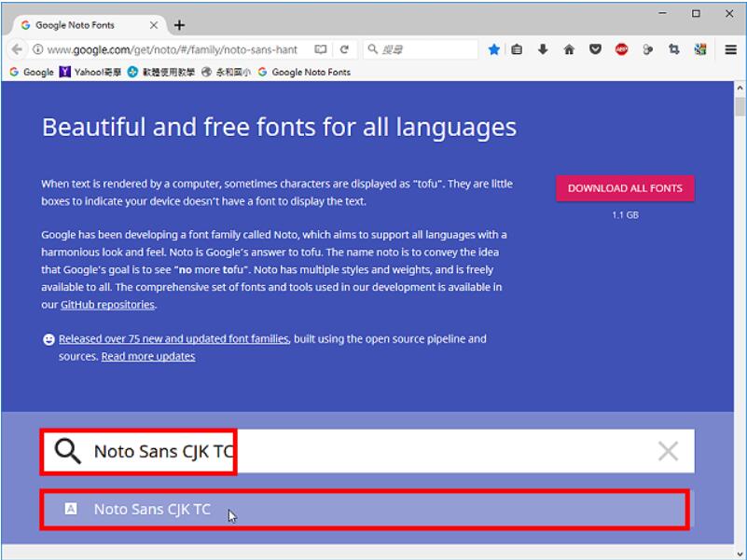Click the colorful extension icon before menu
The image size is (747, 560).
pos(699,49)
